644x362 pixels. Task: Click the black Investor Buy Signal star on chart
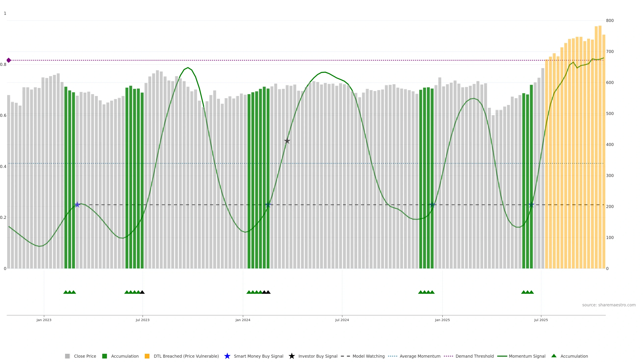point(287,141)
